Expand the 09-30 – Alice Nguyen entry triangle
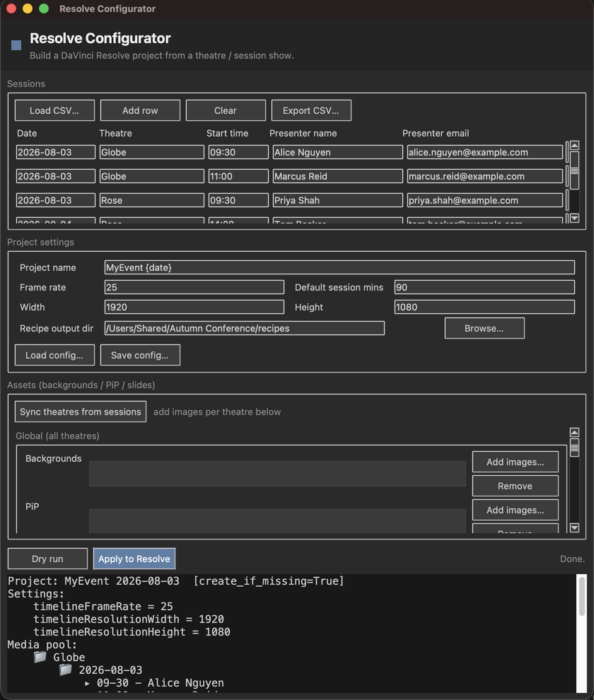 (87, 683)
